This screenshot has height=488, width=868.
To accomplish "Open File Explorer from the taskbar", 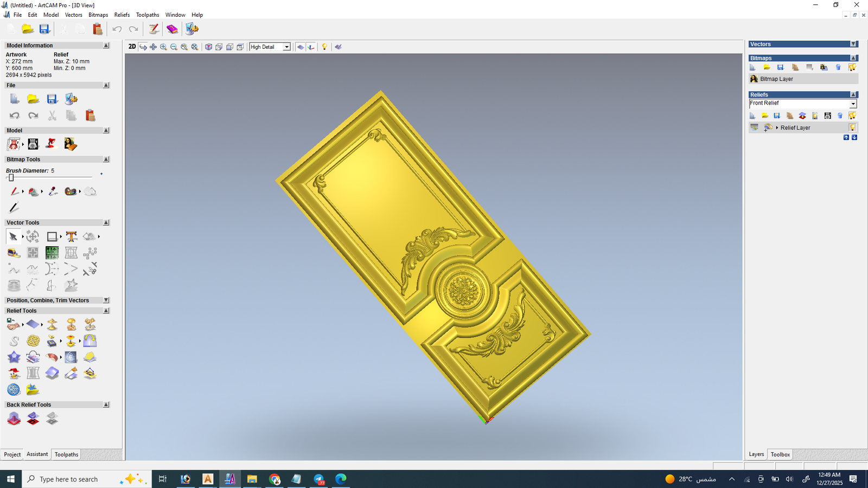I will (x=252, y=479).
